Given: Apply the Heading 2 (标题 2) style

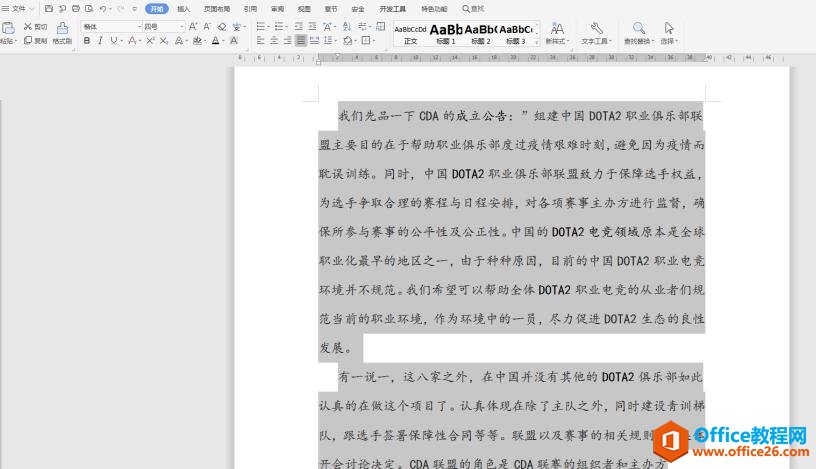Looking at the screenshot, I should tap(481, 34).
